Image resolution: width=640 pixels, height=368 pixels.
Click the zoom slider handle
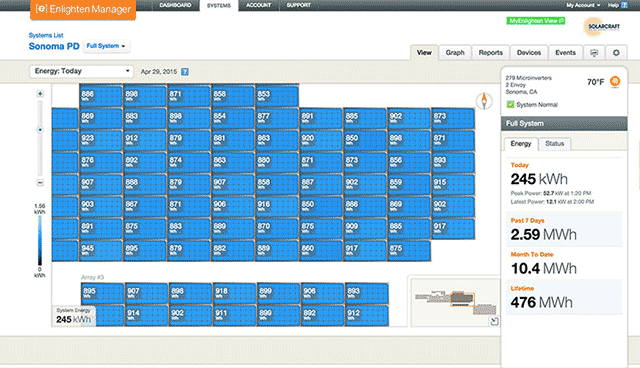coord(40,130)
